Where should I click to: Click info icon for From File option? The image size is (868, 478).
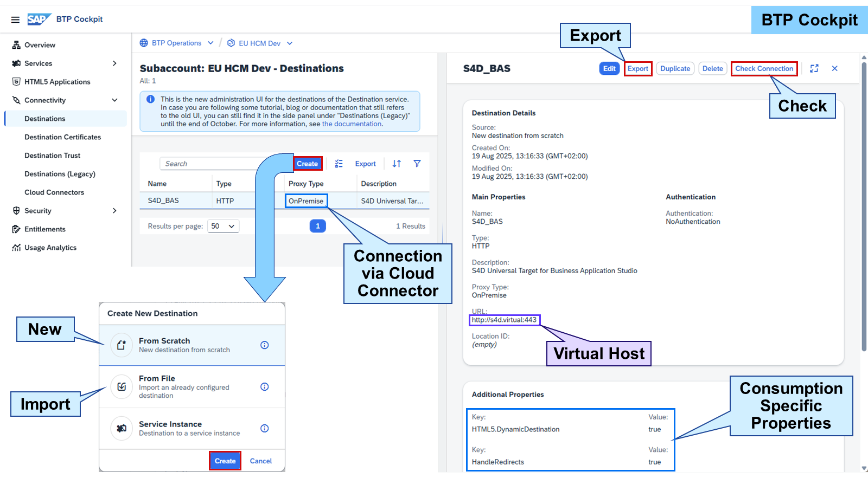click(x=265, y=387)
